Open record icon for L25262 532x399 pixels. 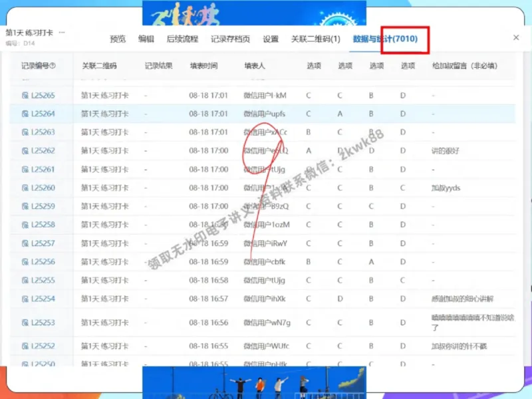25,151
